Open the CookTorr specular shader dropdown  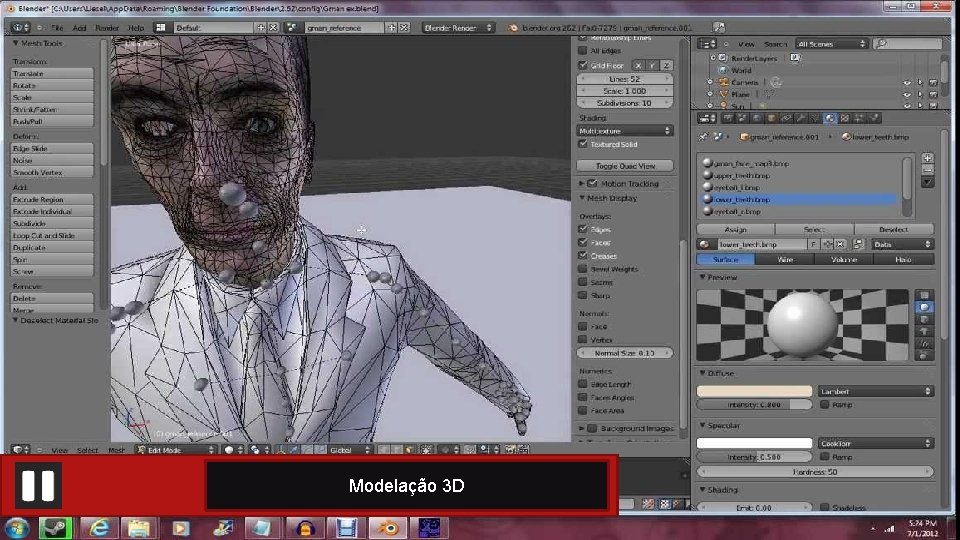pyautogui.click(x=876, y=443)
